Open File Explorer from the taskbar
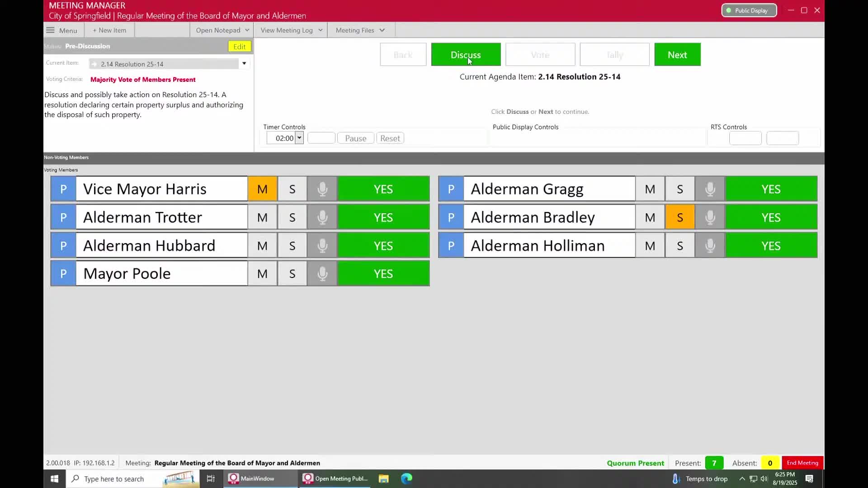The image size is (868, 488). click(383, 479)
